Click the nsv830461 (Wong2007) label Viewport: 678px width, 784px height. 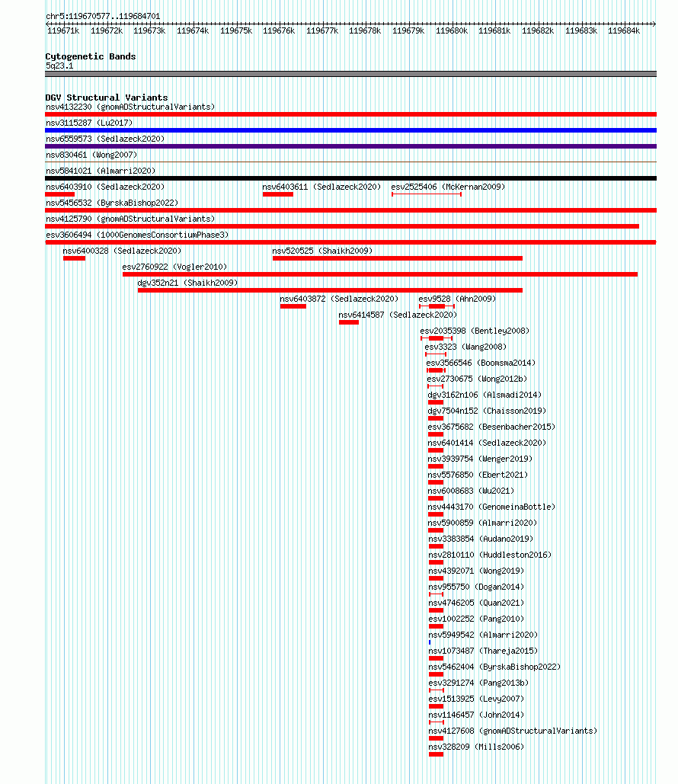(91, 155)
